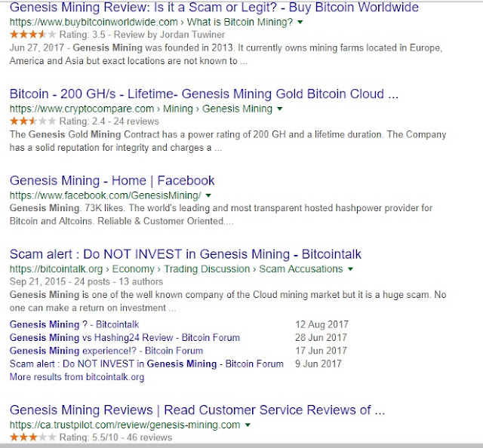Click the 'Trading Discussion' breadcrumb text
Screen dimensions: 483x448
point(207,269)
